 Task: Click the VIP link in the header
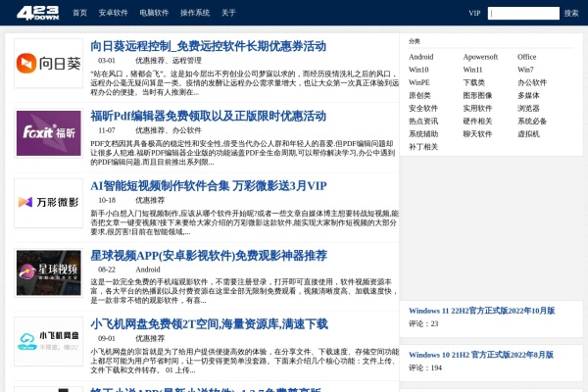(474, 14)
